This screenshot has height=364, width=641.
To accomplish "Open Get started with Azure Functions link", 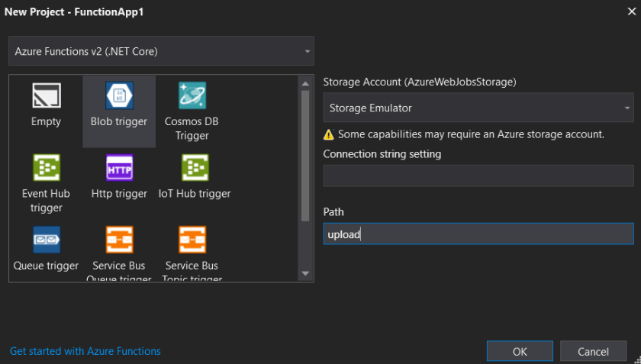I will point(85,351).
